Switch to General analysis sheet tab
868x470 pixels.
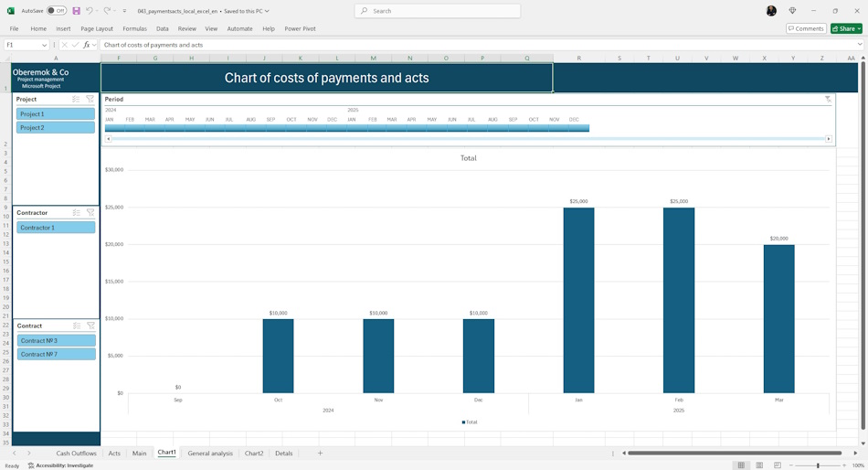[210, 454]
